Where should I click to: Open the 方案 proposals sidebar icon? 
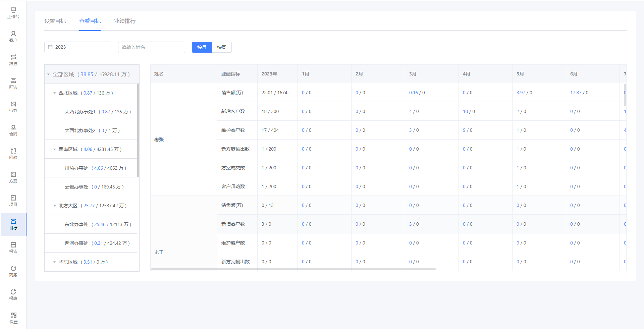[x=13, y=177]
